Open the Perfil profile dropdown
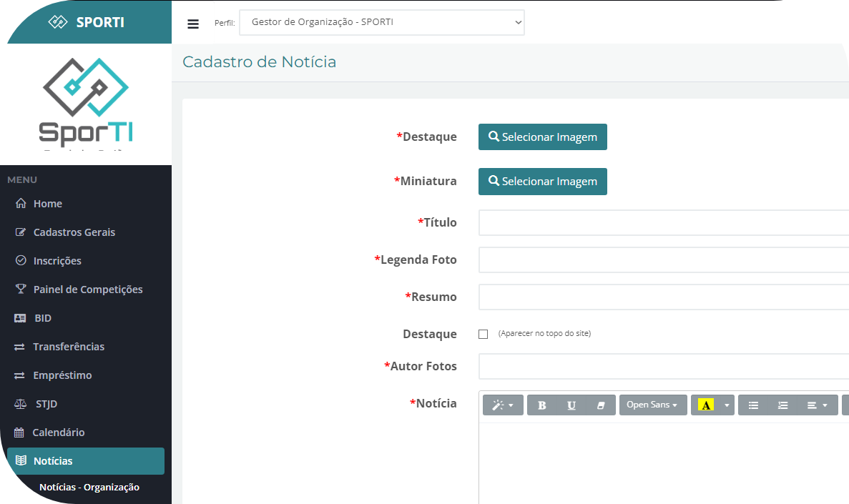 click(382, 22)
